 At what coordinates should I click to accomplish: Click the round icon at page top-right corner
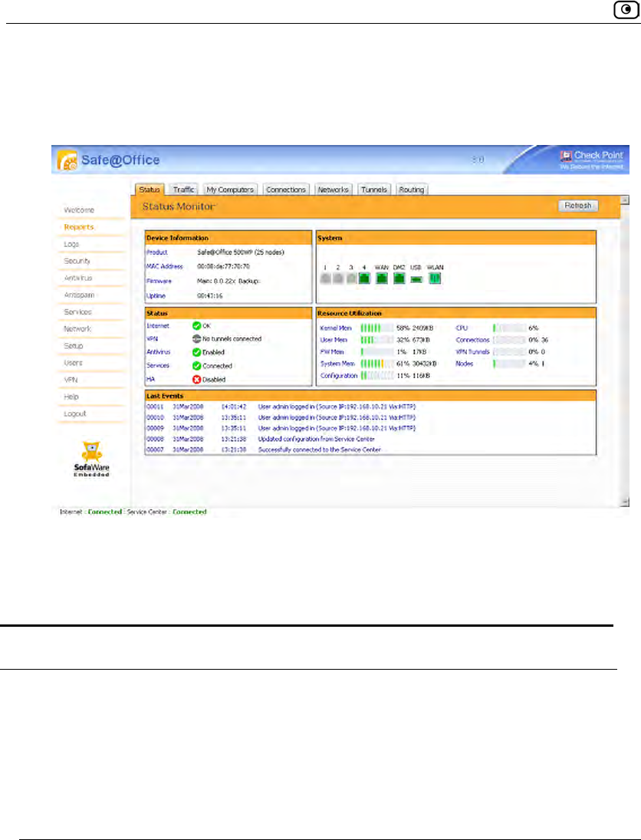(x=626, y=10)
